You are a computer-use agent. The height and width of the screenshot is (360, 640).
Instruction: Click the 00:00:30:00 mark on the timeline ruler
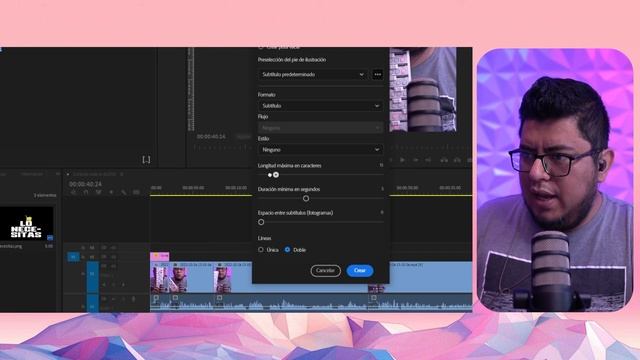(407, 188)
